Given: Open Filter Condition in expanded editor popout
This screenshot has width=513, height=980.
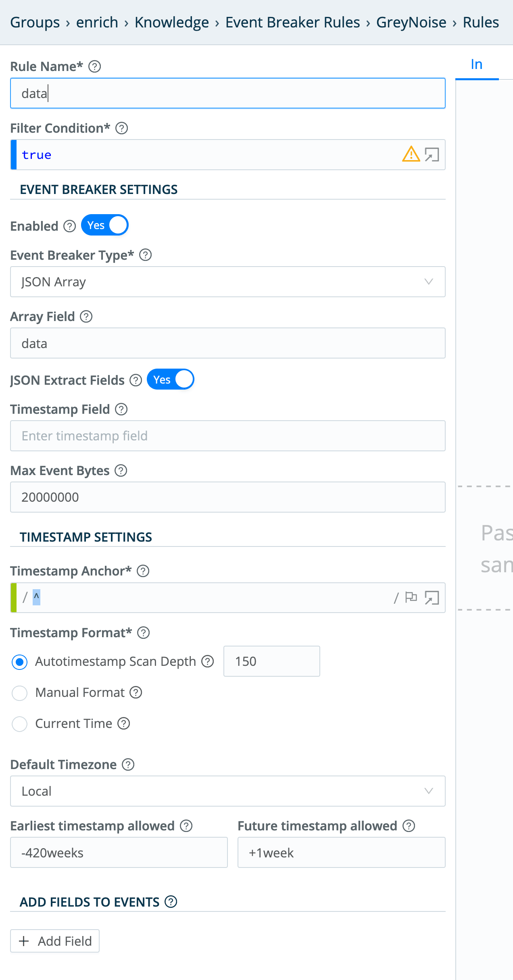Looking at the screenshot, I should tap(433, 154).
